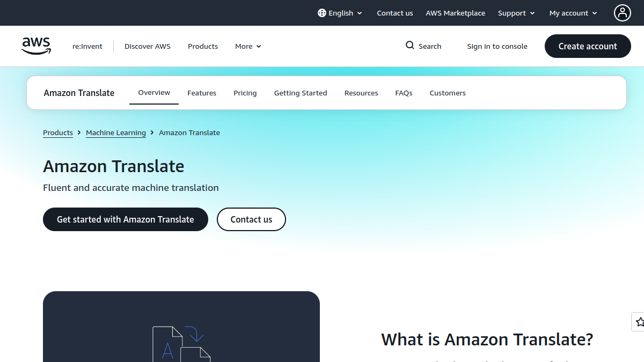
Task: Click the search magnifier icon
Action: coord(410,46)
